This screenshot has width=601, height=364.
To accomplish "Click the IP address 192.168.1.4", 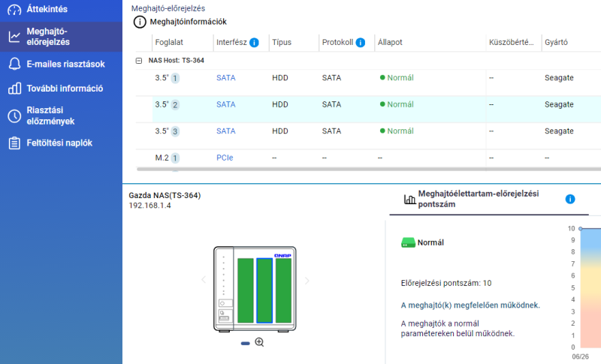I will (149, 206).
